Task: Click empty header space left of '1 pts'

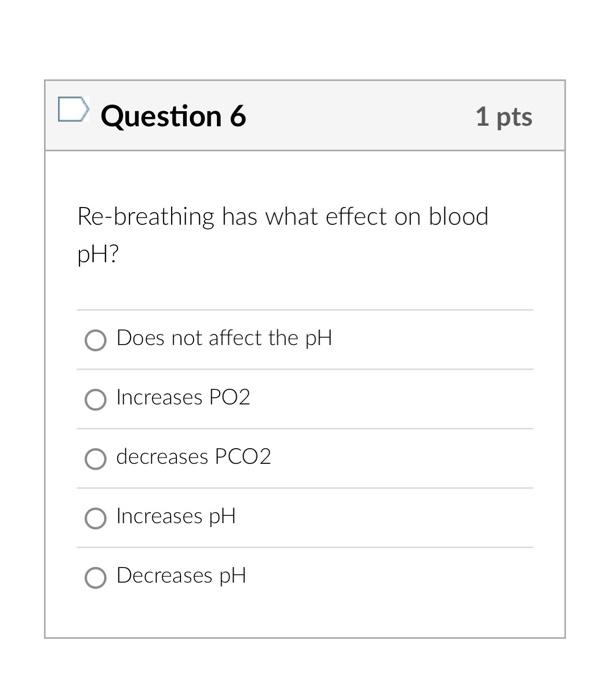Action: pyautogui.click(x=360, y=116)
